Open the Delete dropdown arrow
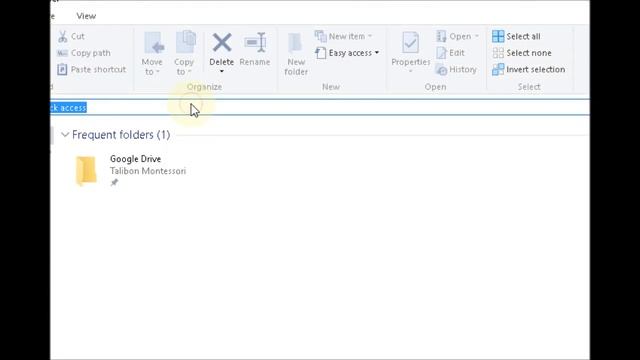Image resolution: width=640 pixels, height=360 pixels. 222,72
